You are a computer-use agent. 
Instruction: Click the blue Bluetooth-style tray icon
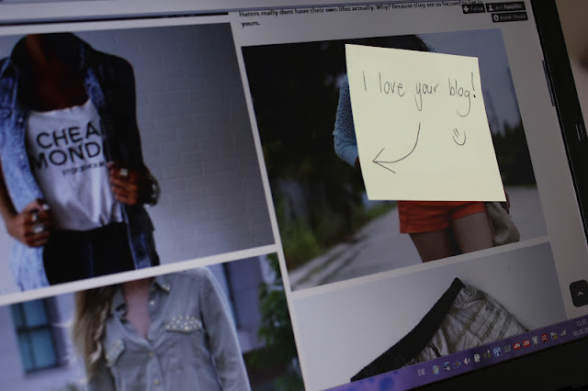[x=497, y=352]
